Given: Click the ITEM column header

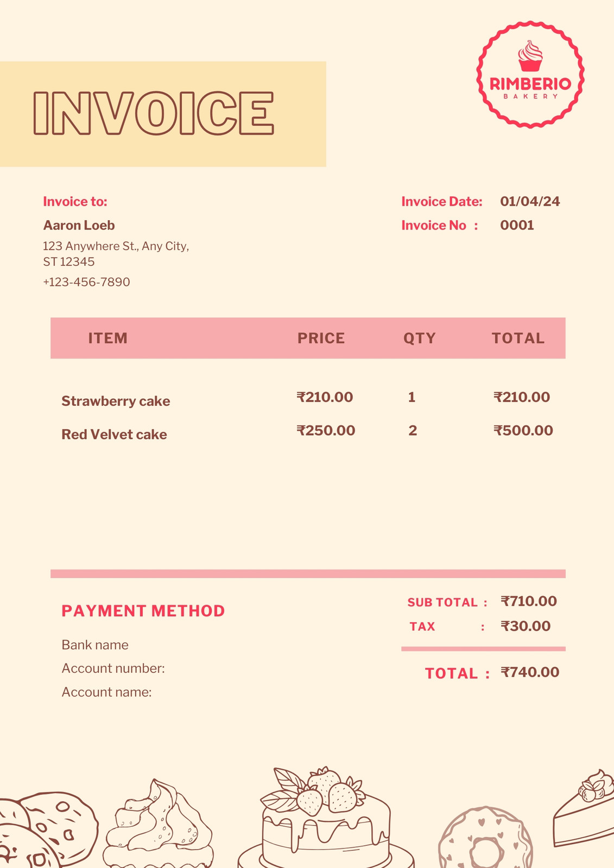Looking at the screenshot, I should click(108, 338).
